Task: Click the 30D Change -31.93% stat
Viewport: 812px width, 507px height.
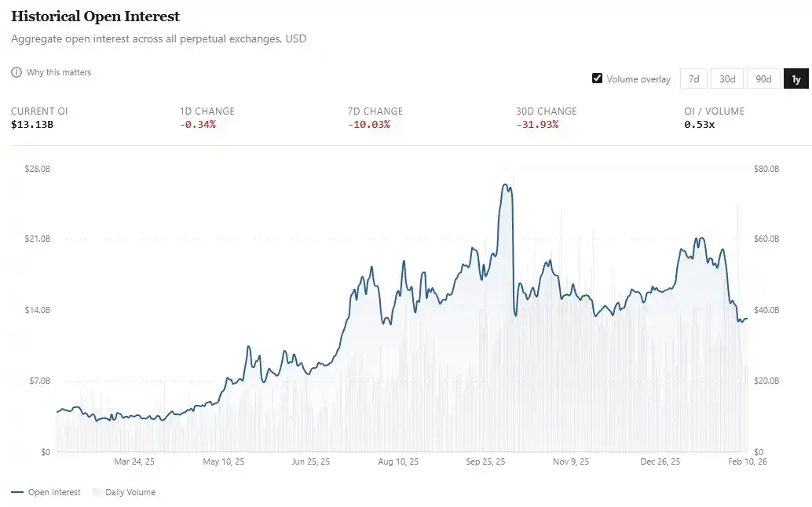Action: [537, 125]
